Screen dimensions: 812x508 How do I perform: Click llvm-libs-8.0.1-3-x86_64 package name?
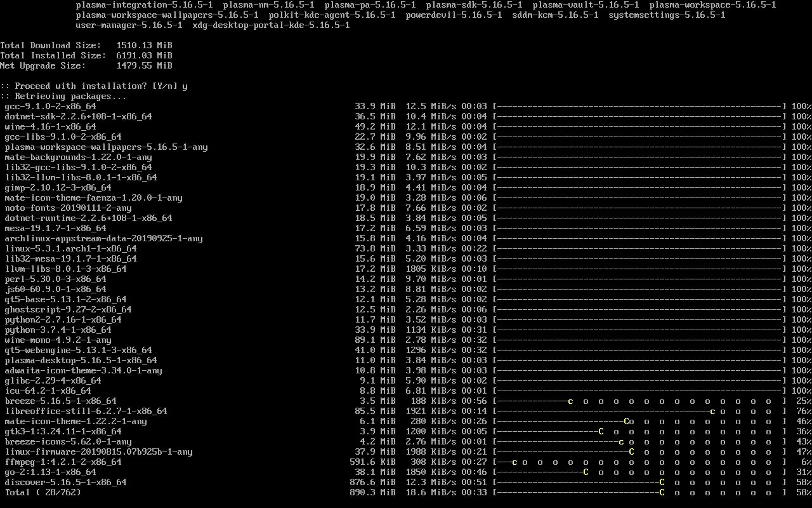[66, 269]
